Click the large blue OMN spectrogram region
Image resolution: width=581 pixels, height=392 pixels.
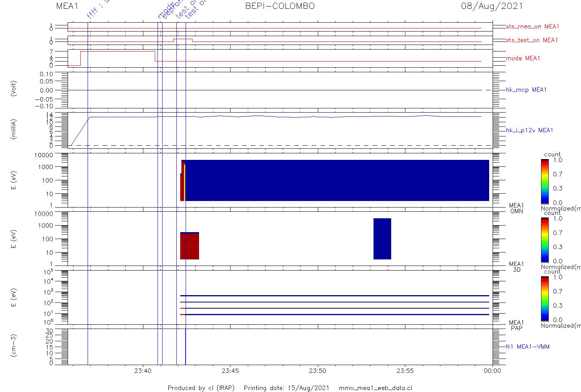(x=337, y=180)
